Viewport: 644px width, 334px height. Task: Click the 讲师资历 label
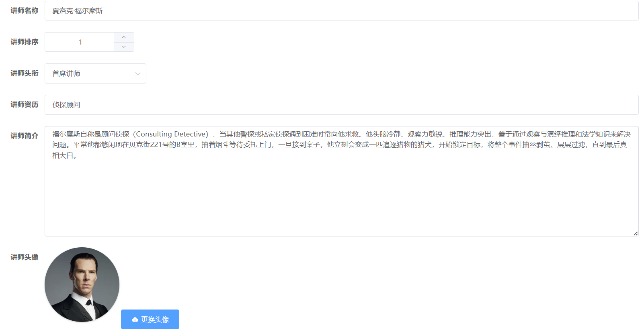click(24, 105)
